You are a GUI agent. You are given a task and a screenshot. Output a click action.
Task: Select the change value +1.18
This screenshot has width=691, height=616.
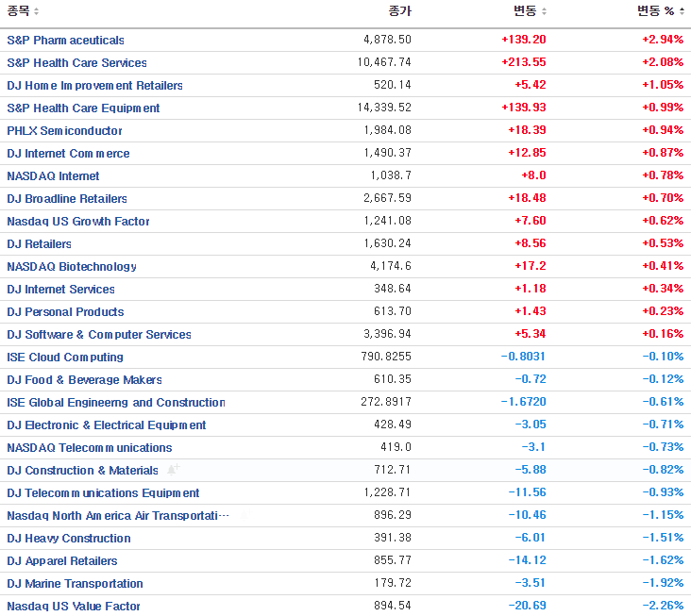tap(531, 289)
